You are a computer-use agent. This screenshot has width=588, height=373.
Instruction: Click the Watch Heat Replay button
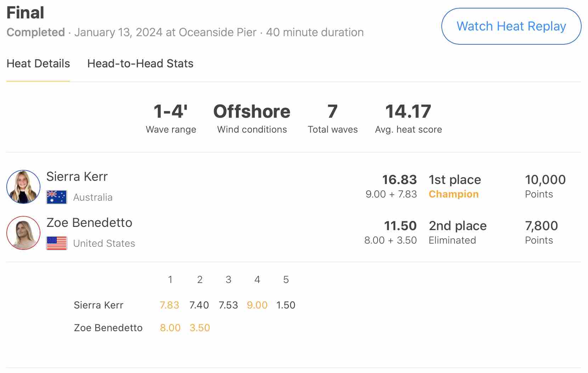(x=511, y=26)
